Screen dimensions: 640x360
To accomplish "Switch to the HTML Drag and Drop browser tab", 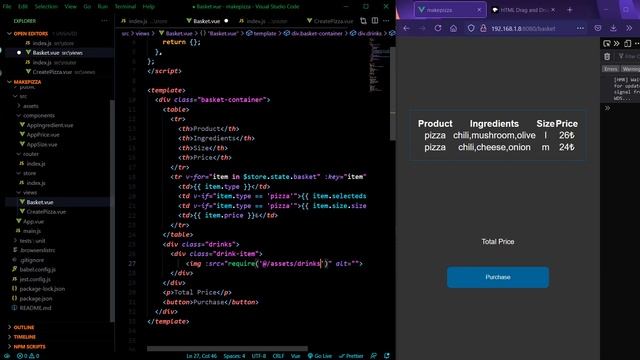I will point(524,10).
